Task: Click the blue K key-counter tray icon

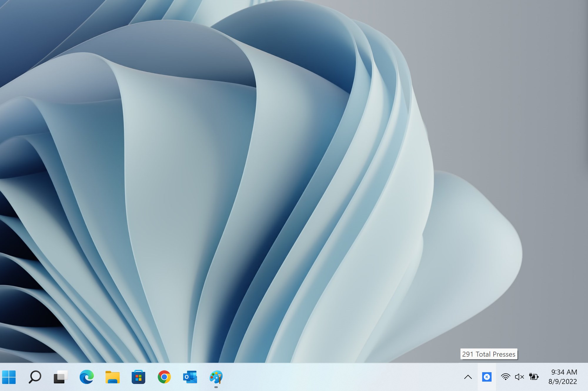Action: [x=487, y=377]
